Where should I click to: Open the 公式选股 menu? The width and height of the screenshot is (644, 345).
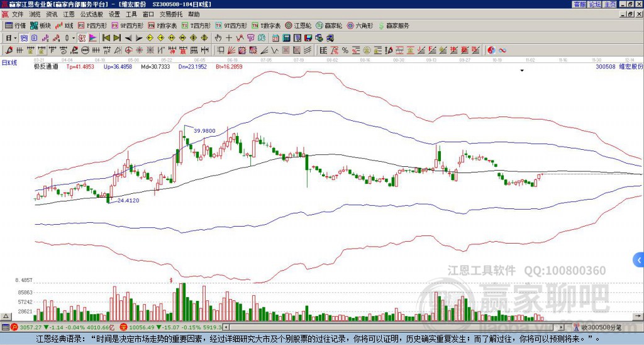coord(92,14)
